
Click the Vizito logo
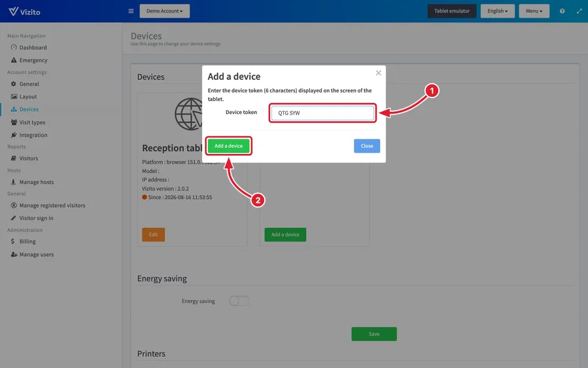[x=24, y=11]
